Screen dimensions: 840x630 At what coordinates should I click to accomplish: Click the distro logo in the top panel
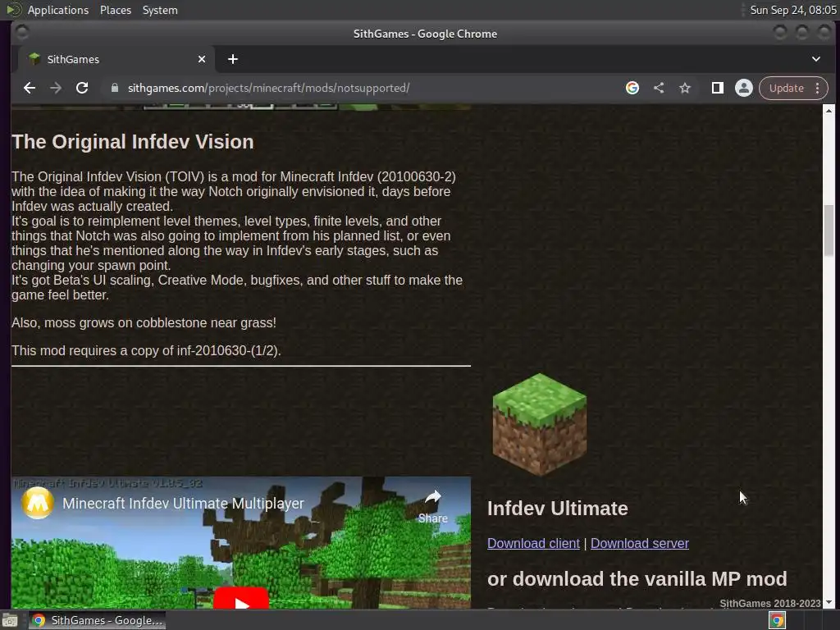tap(13, 10)
